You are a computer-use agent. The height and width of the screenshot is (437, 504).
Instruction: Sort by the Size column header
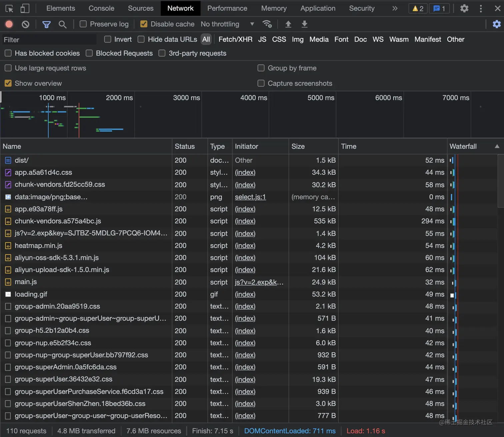pyautogui.click(x=313, y=146)
